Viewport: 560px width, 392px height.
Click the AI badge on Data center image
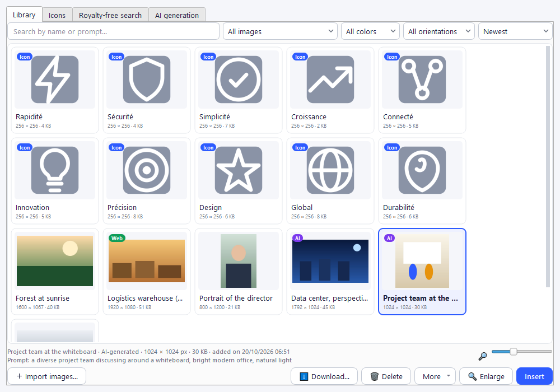[x=297, y=238]
